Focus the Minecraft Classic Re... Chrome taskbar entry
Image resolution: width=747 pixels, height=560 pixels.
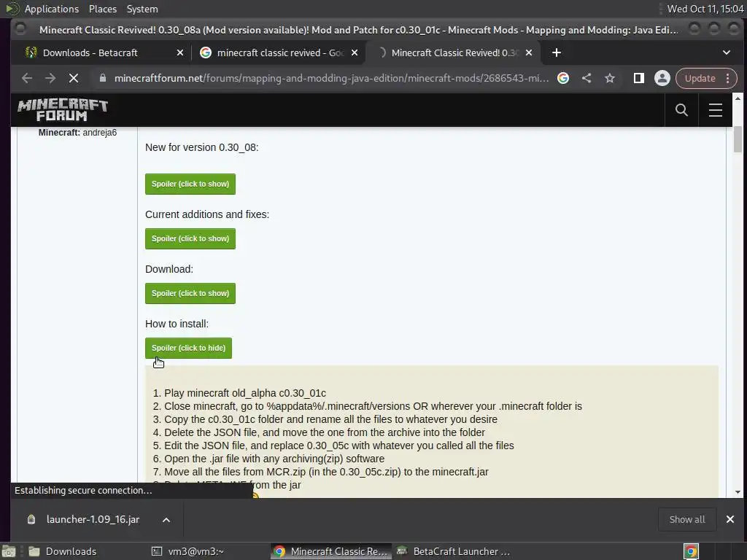pyautogui.click(x=332, y=551)
